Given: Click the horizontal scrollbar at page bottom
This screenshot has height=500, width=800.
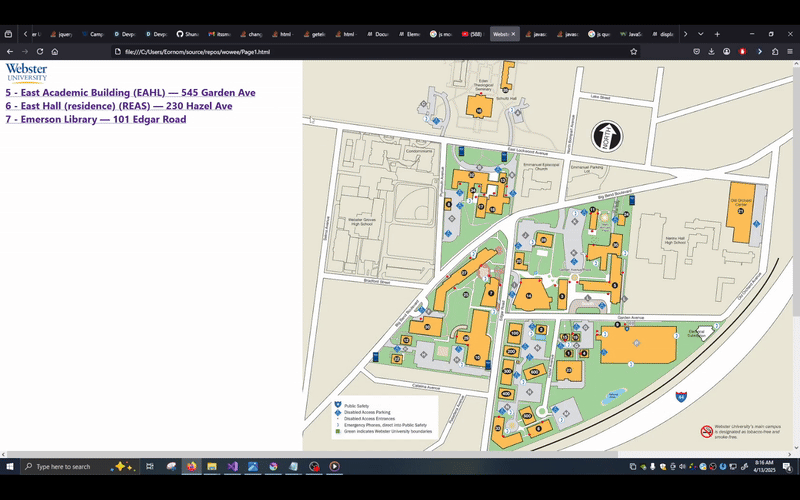Looking at the screenshot, I should [x=312, y=454].
